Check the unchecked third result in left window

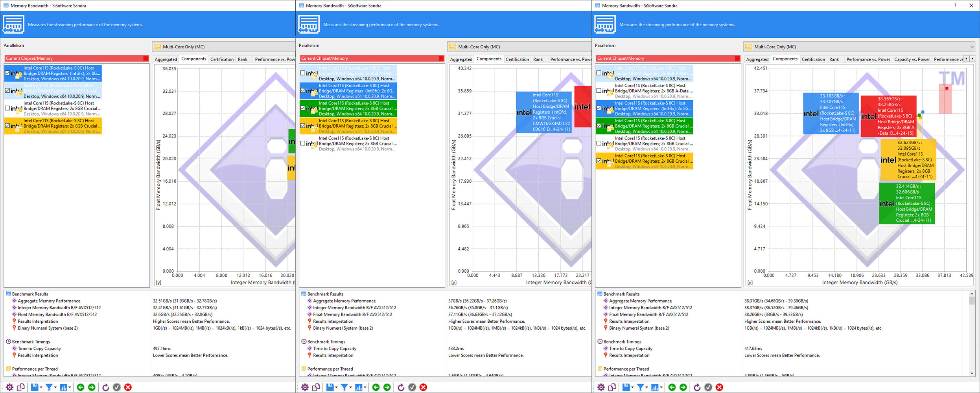click(7, 108)
